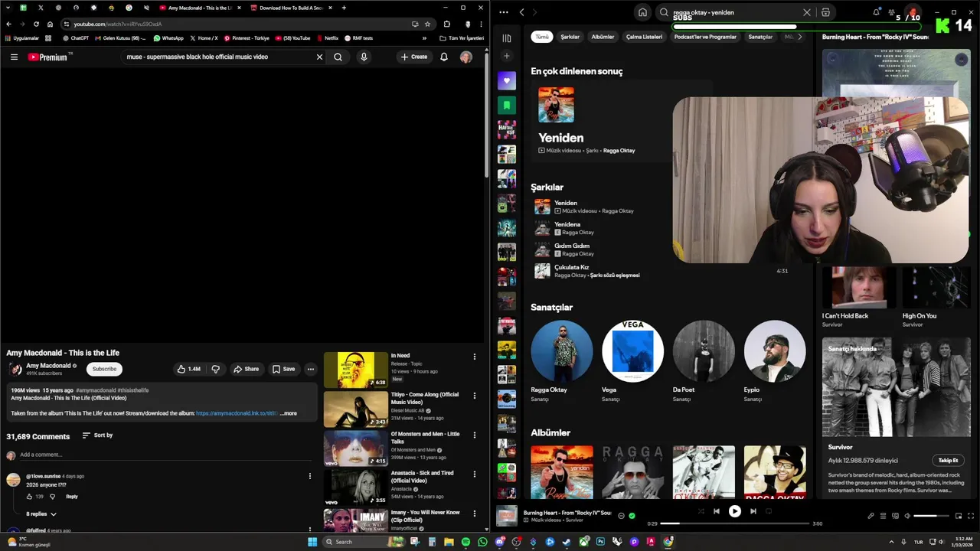Show more filter chips with right arrow

pyautogui.click(x=800, y=37)
